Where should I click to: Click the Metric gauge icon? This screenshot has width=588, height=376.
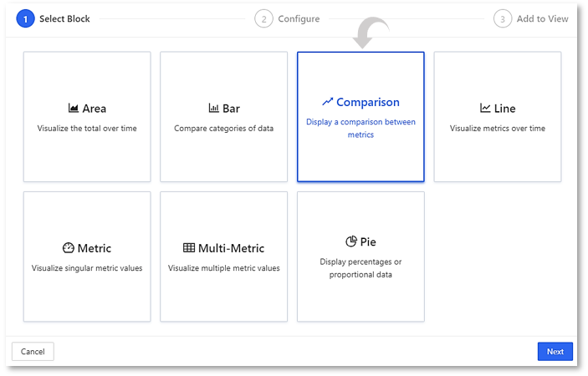click(69, 248)
